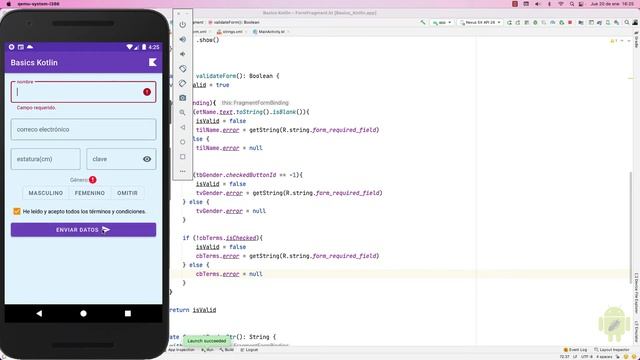This screenshot has height=360, width=640.
Task: Click the Debug app bug icon
Action: [535, 22]
